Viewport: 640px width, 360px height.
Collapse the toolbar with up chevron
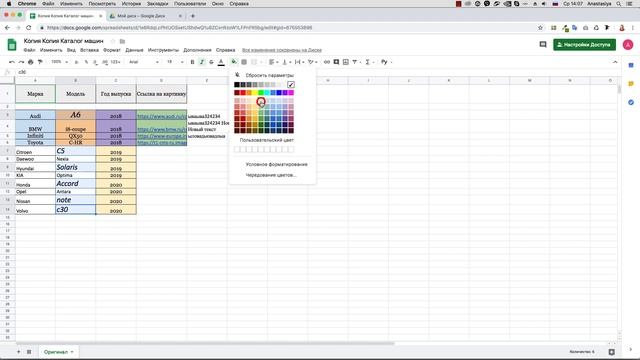tap(615, 62)
